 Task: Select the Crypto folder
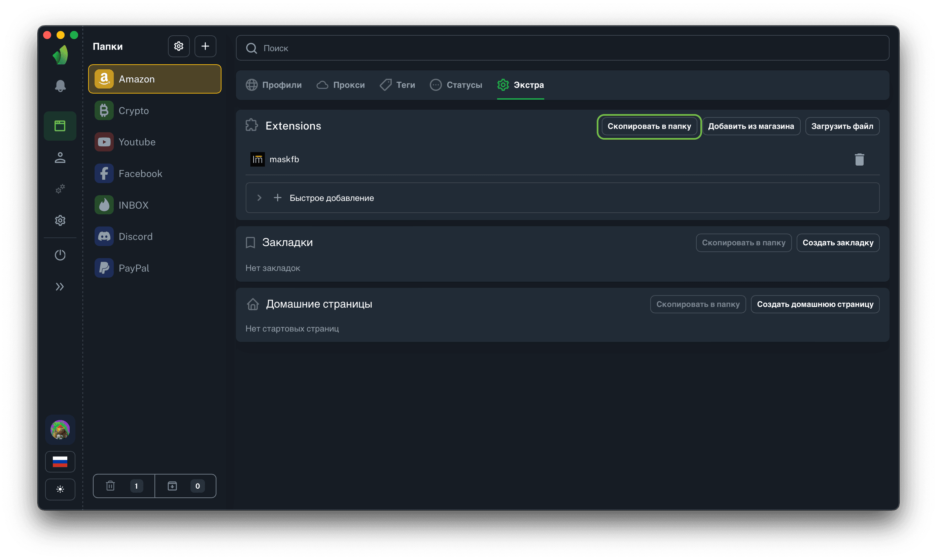click(x=133, y=111)
